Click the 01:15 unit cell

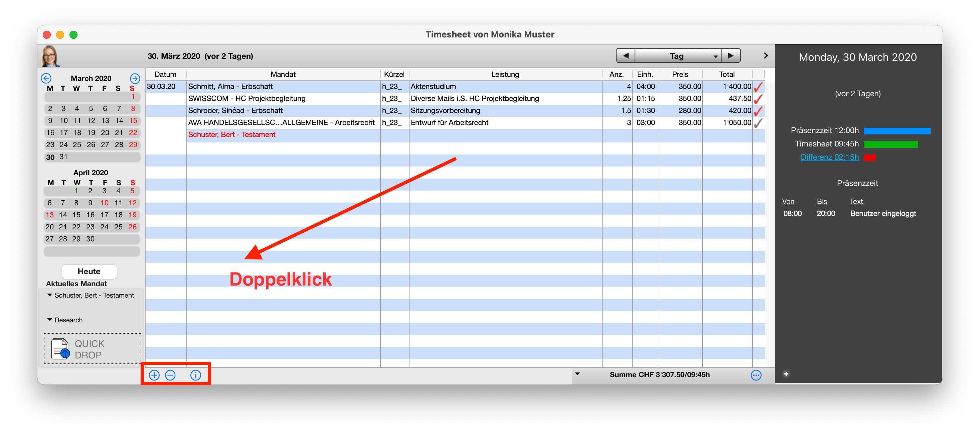pyautogui.click(x=646, y=99)
